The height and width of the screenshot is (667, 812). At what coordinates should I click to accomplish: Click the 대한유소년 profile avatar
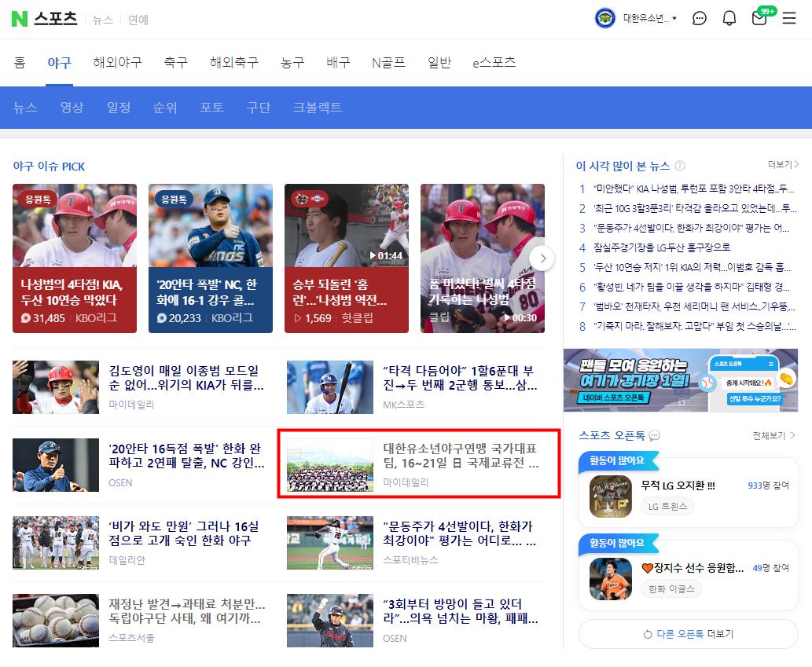(x=604, y=19)
